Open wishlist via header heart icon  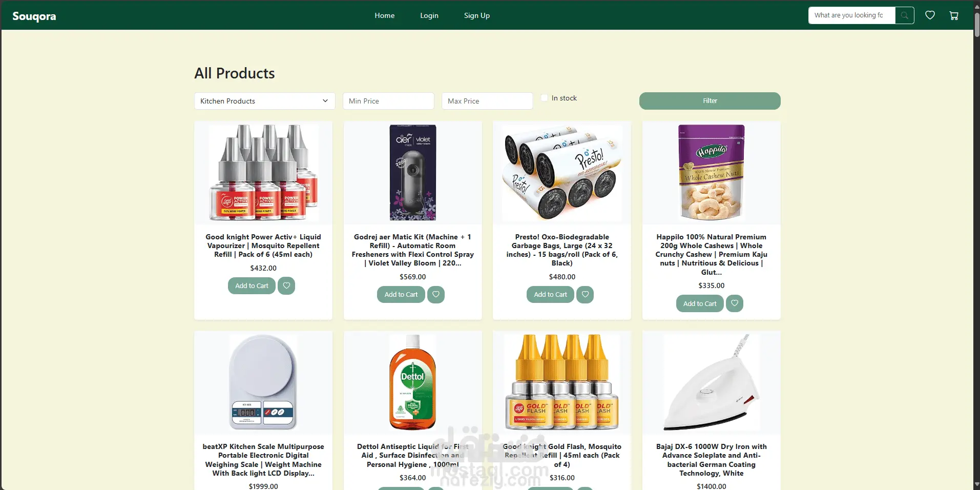pyautogui.click(x=930, y=15)
